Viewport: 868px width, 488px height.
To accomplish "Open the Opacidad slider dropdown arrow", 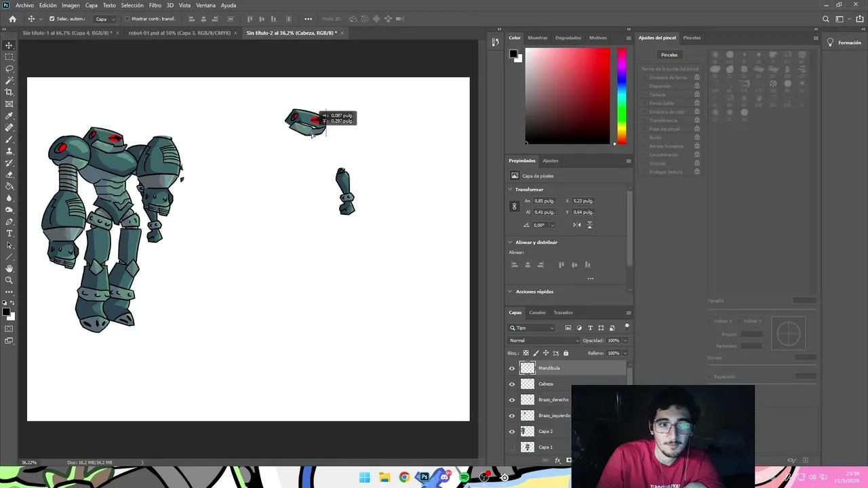I will 625,340.
